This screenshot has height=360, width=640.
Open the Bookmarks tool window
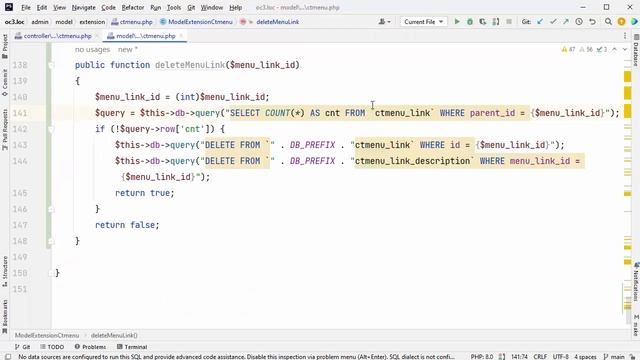[x=5, y=316]
